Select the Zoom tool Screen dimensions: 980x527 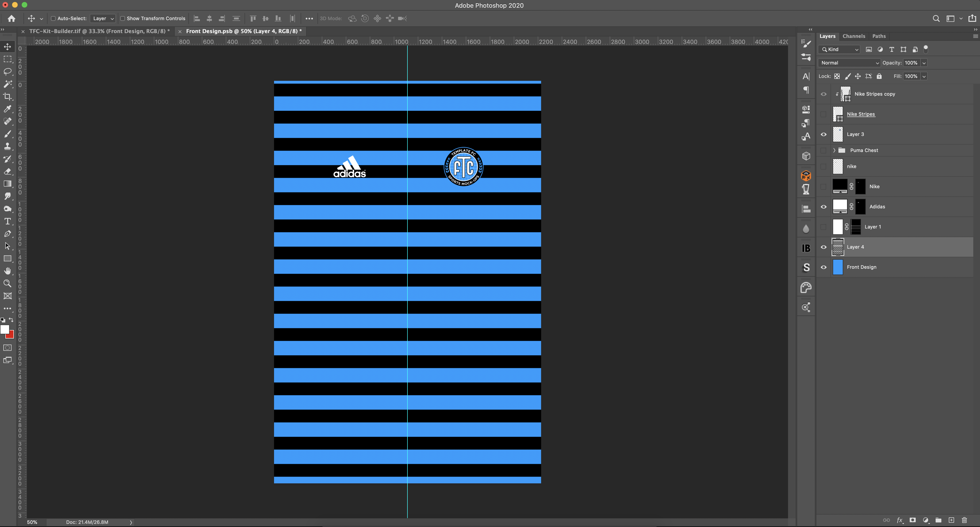7,283
